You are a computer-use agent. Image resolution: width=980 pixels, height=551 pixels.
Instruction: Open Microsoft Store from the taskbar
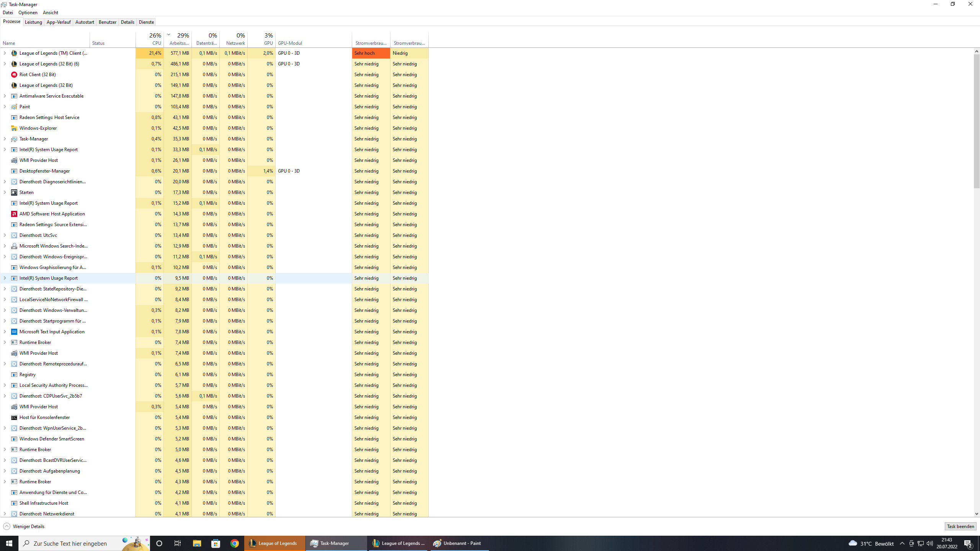point(216,543)
